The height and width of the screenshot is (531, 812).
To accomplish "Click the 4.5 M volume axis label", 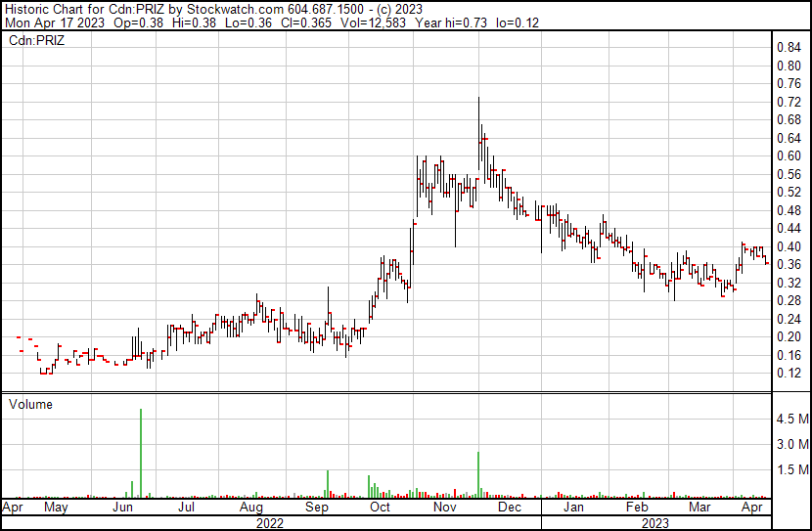I will [x=791, y=419].
